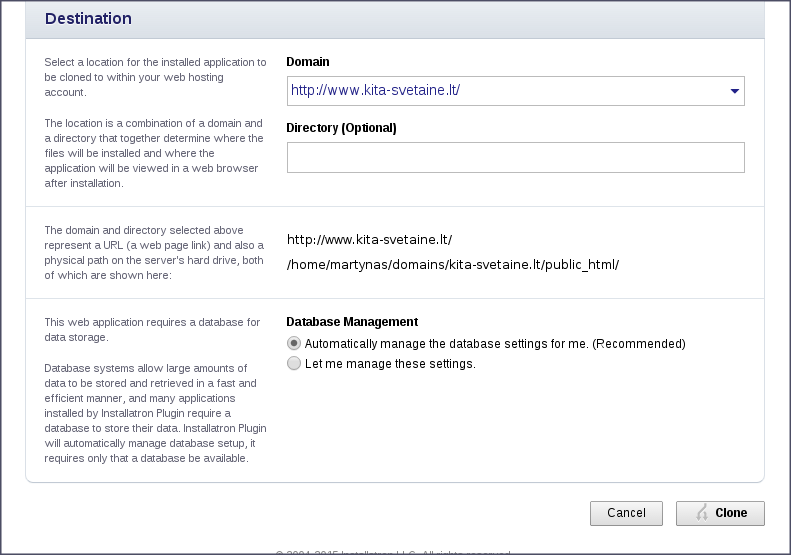Screen dimensions: 791x555
Task: Click the preview URL http://www.kita-svetaine.lt/
Action: tap(370, 240)
